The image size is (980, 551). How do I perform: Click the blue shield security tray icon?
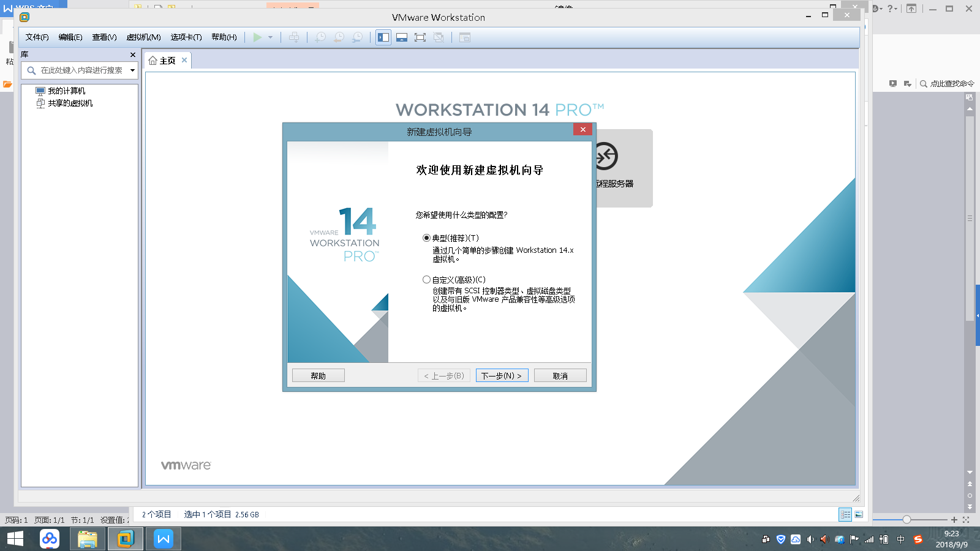[781, 539]
